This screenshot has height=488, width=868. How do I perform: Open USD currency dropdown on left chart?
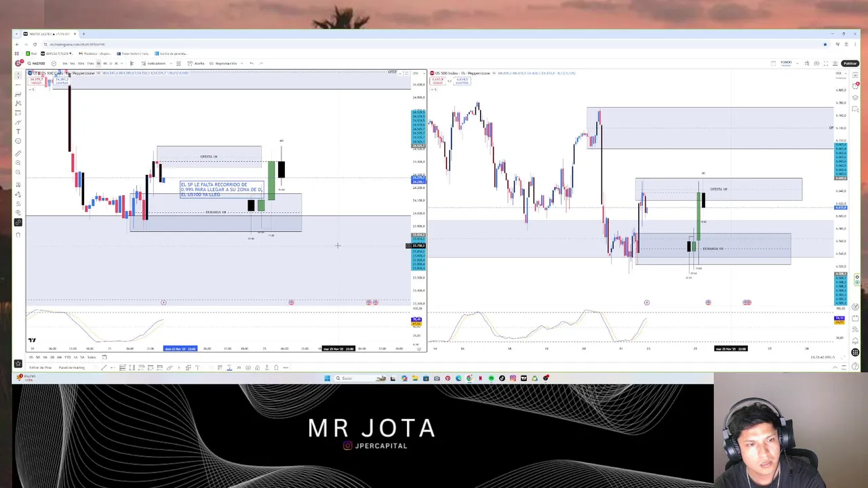point(418,73)
